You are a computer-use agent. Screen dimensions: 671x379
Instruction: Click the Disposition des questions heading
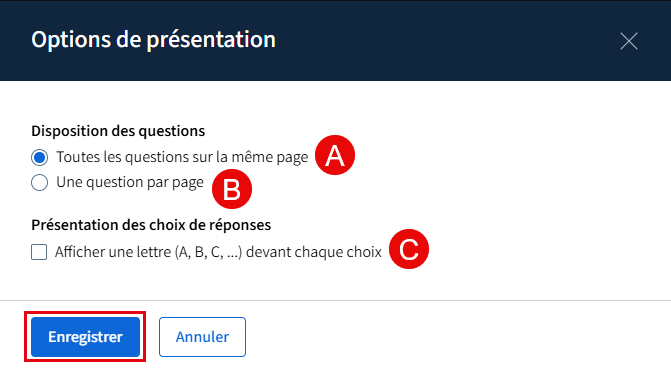pyautogui.click(x=118, y=131)
